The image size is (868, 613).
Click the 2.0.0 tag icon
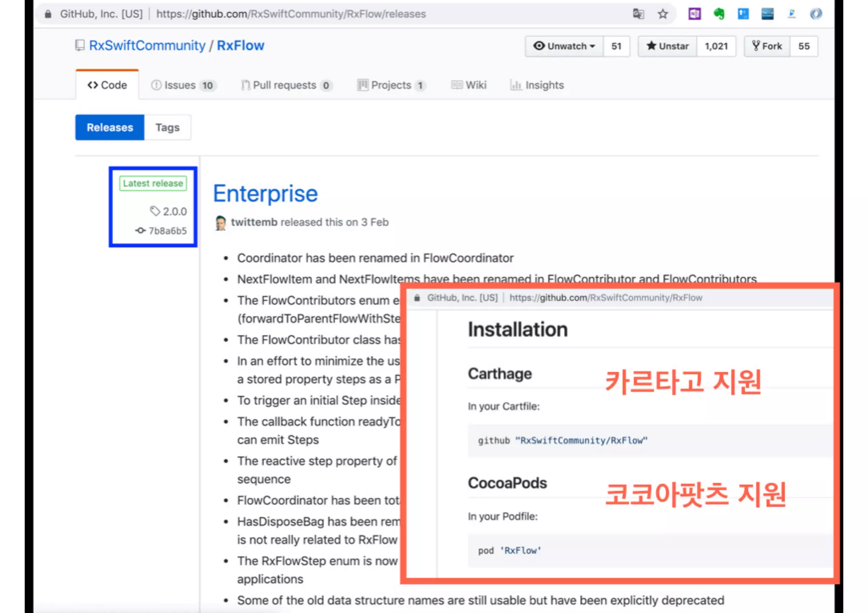pos(155,211)
